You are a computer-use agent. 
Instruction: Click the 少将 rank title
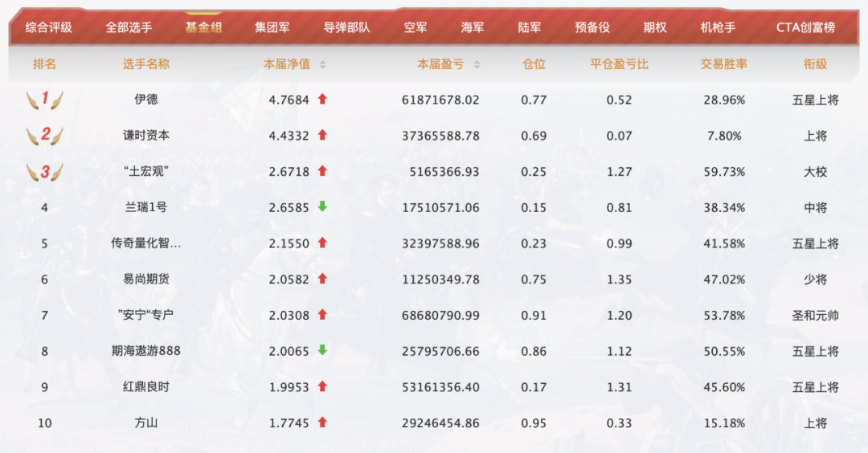[816, 280]
